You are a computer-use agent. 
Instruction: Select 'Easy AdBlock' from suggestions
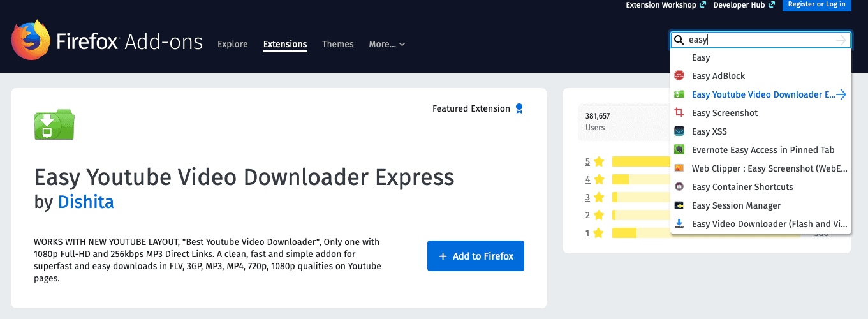click(761, 76)
